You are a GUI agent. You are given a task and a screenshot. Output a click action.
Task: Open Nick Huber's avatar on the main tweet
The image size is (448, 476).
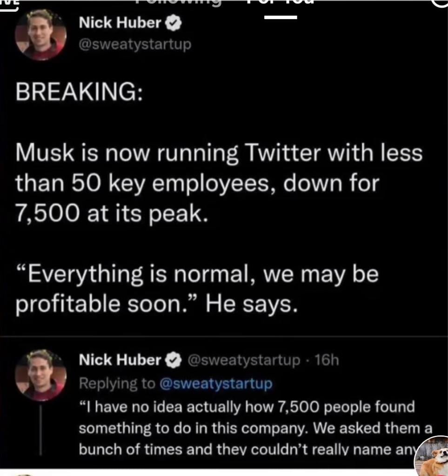40,35
